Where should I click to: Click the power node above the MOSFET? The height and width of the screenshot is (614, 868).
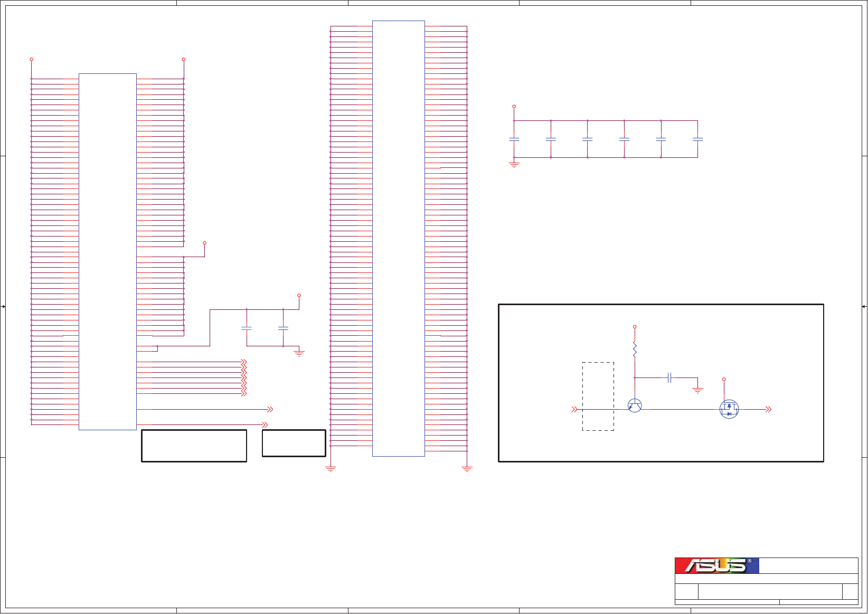point(724,379)
